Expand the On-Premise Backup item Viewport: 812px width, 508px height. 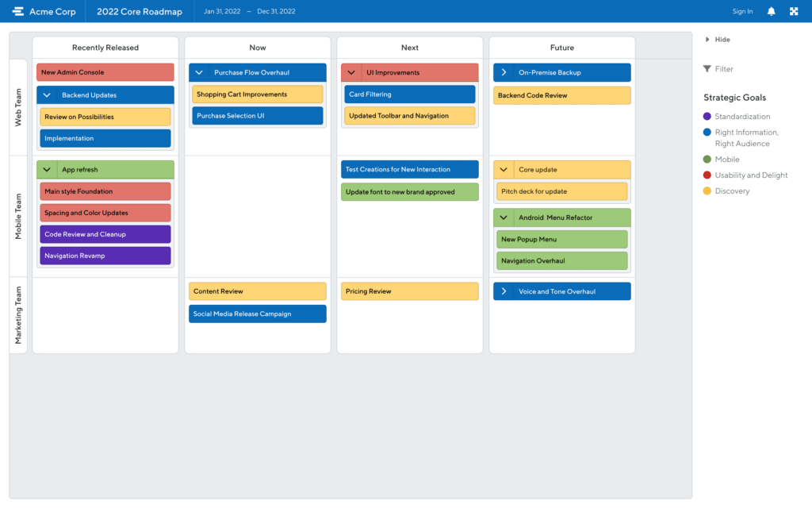pos(504,71)
